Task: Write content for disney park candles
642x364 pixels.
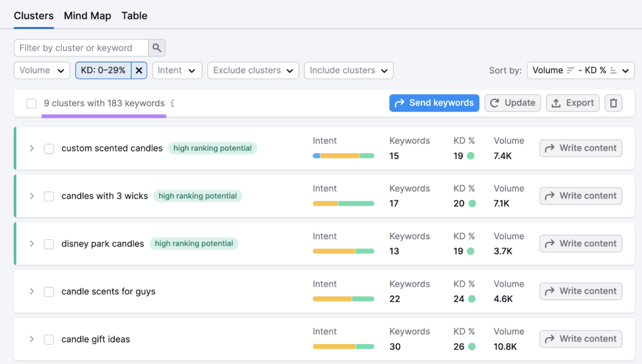Action: (581, 244)
